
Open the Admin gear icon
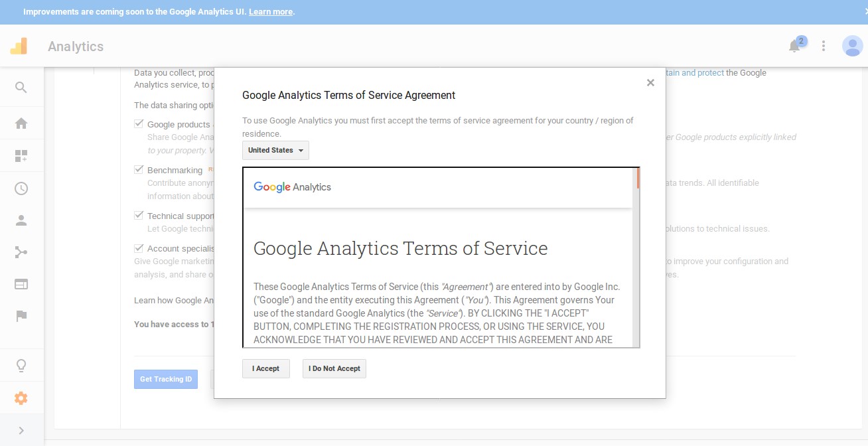[21, 398]
